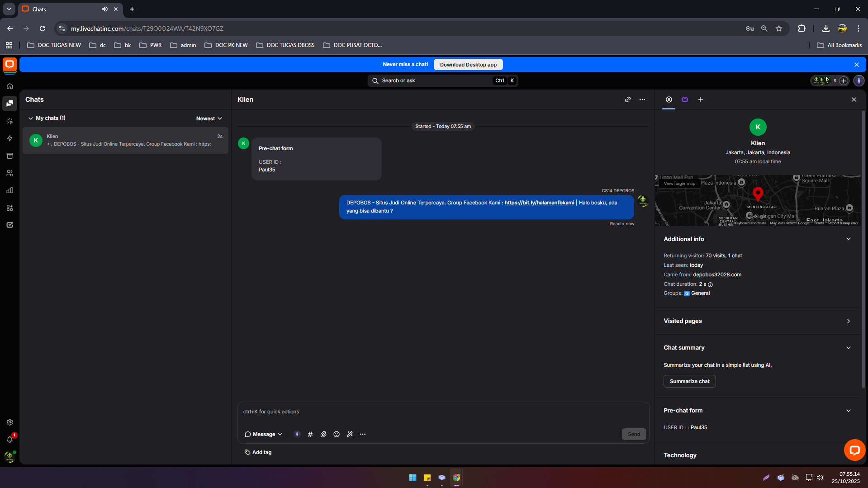Screen dimensions: 868x488
Task: Open the Automate lightning icon in sidebar
Action: pyautogui.click(x=9, y=138)
